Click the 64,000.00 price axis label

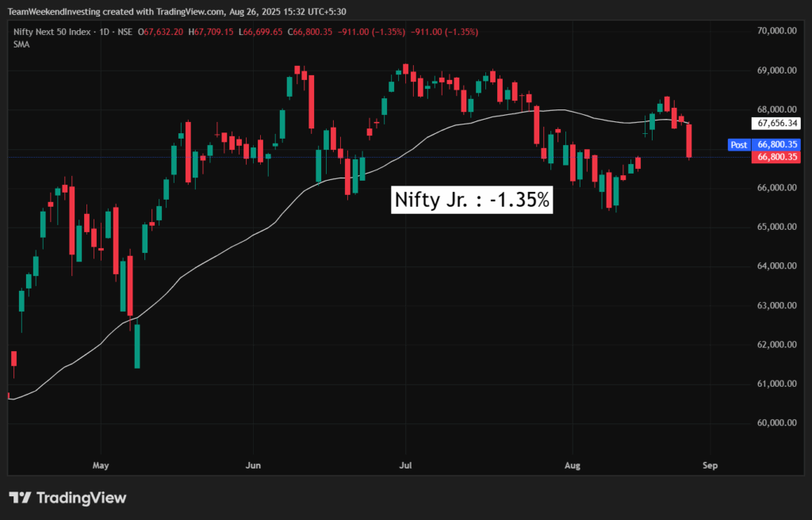[x=777, y=266]
